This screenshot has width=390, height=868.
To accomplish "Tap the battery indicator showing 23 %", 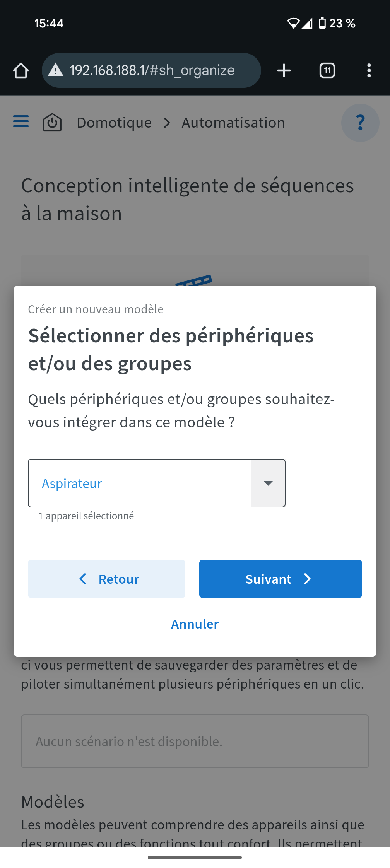I will [337, 23].
